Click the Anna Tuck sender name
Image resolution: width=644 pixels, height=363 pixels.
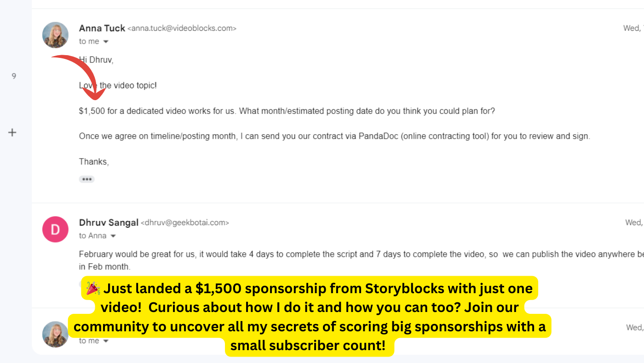102,28
